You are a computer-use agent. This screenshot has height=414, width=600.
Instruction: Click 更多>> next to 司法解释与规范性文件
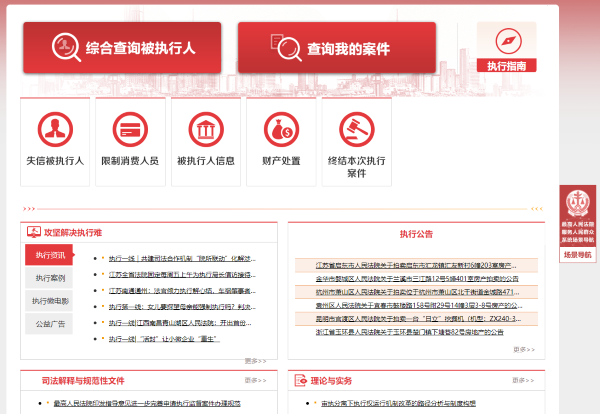[255, 380]
